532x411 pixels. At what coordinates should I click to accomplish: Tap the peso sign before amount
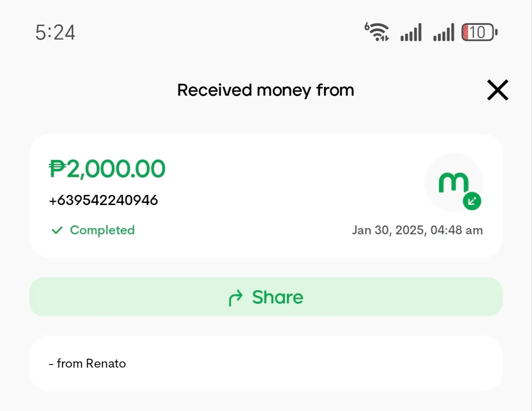(58, 169)
